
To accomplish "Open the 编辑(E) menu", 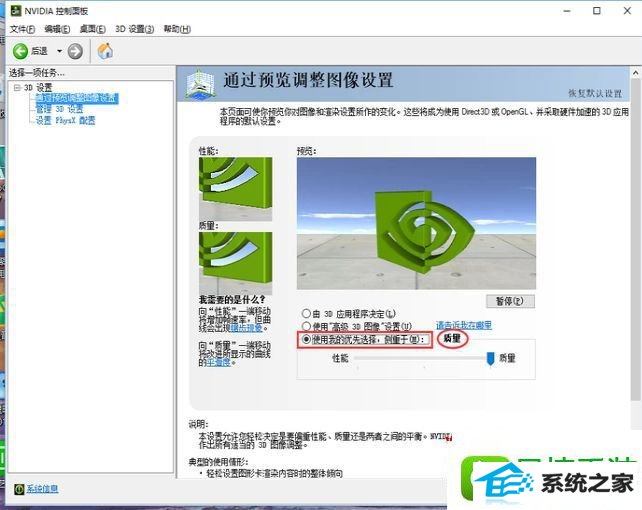I will [x=57, y=29].
